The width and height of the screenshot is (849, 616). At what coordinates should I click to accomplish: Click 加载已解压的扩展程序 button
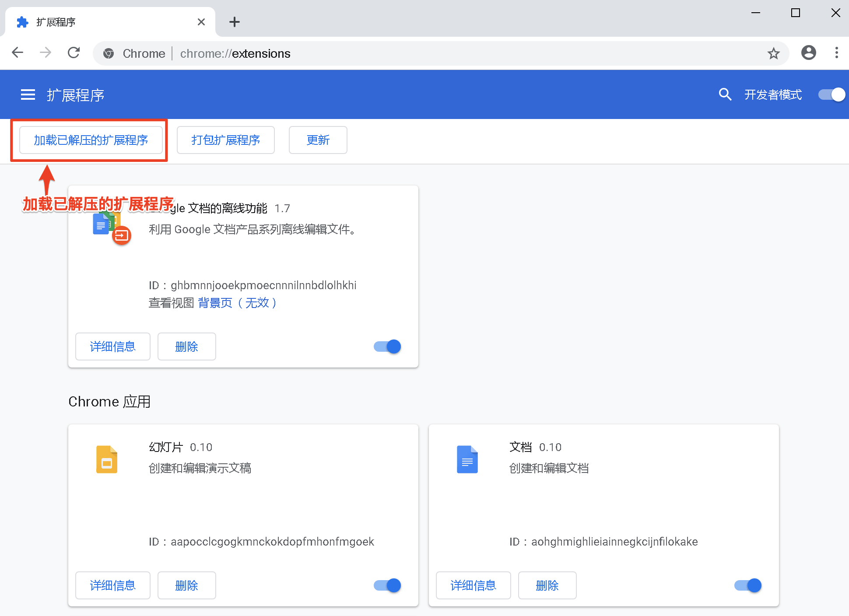[x=91, y=140]
